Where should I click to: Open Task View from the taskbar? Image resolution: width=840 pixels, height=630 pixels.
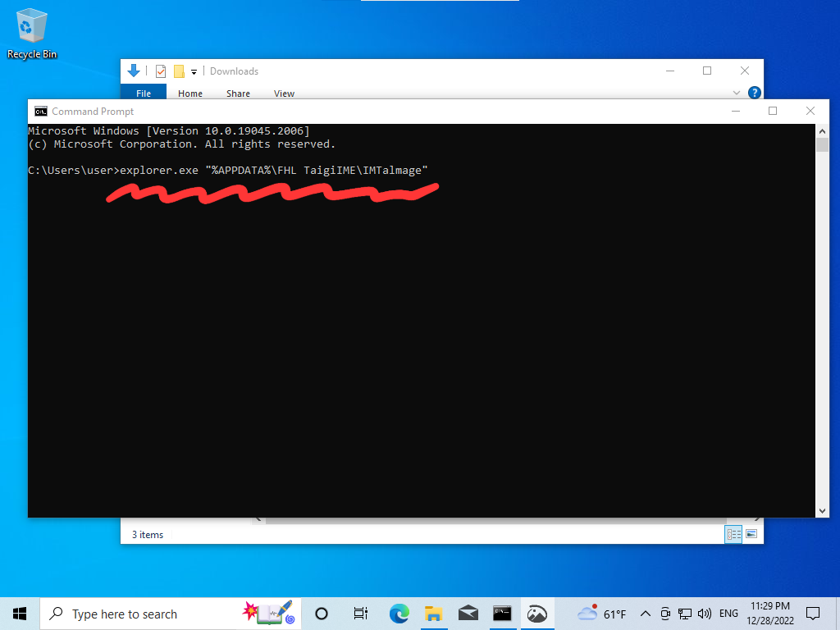coord(361,614)
